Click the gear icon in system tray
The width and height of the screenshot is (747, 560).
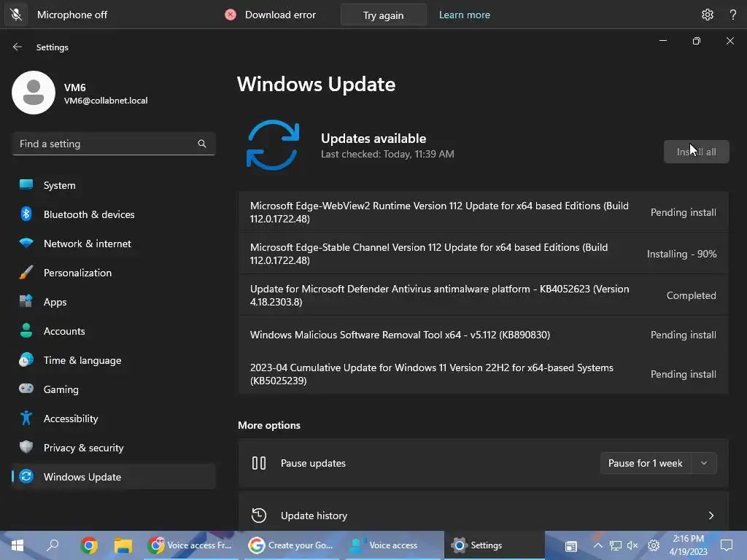click(654, 545)
